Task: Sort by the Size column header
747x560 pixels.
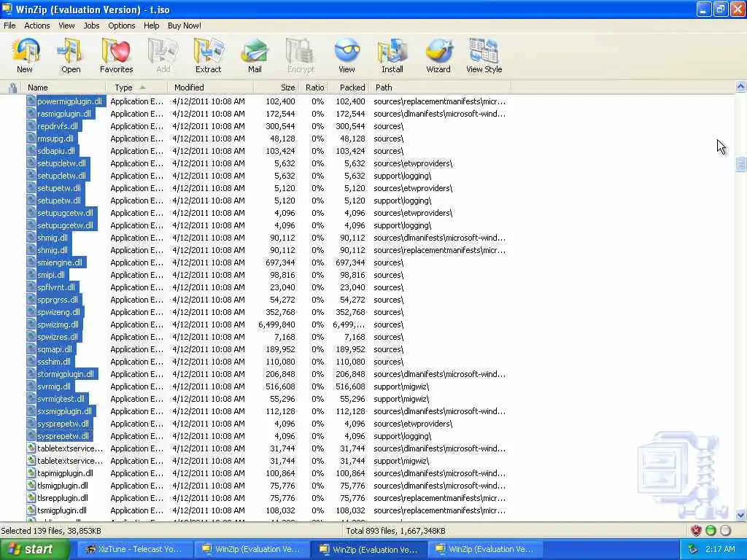Action: (276, 87)
